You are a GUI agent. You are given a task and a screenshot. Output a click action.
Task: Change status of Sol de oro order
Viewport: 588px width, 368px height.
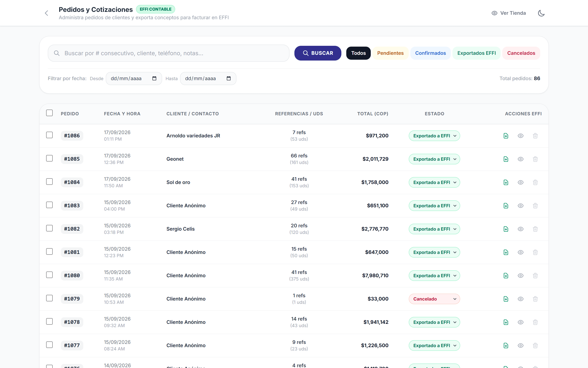pyautogui.click(x=434, y=183)
